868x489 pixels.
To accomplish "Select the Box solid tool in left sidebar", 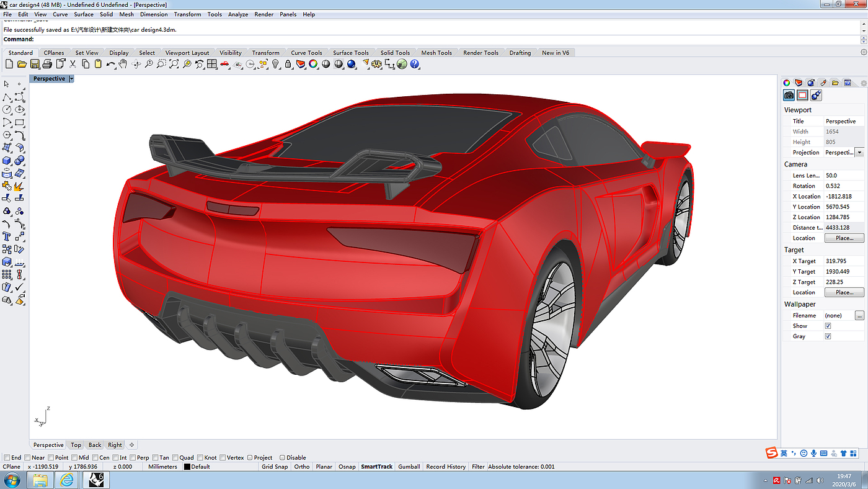I will click(x=7, y=161).
